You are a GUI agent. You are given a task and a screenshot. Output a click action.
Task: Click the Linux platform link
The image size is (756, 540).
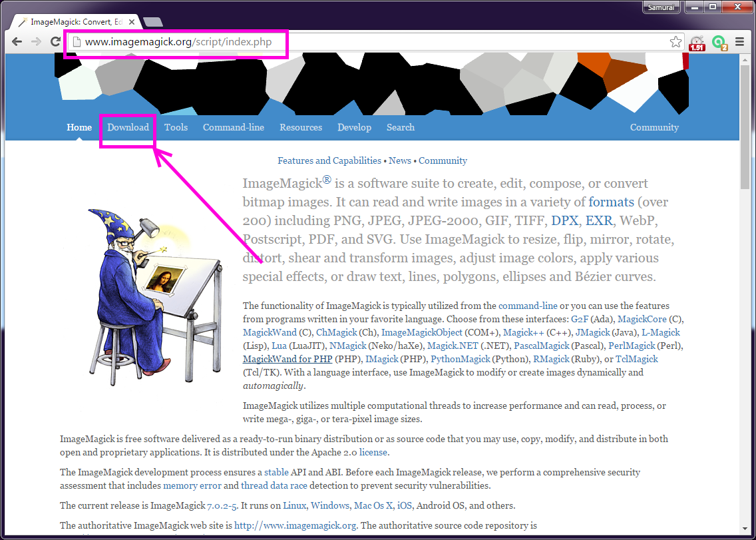[x=295, y=506]
